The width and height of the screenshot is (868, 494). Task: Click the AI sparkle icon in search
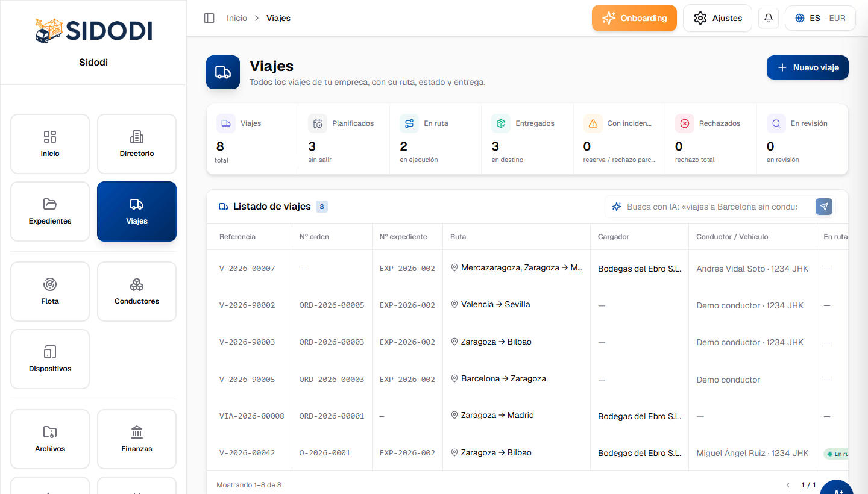617,207
